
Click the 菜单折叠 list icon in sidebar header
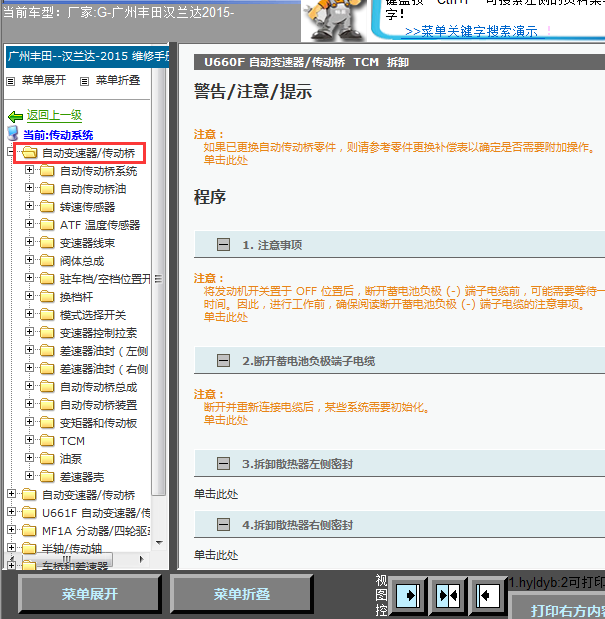[x=84, y=81]
